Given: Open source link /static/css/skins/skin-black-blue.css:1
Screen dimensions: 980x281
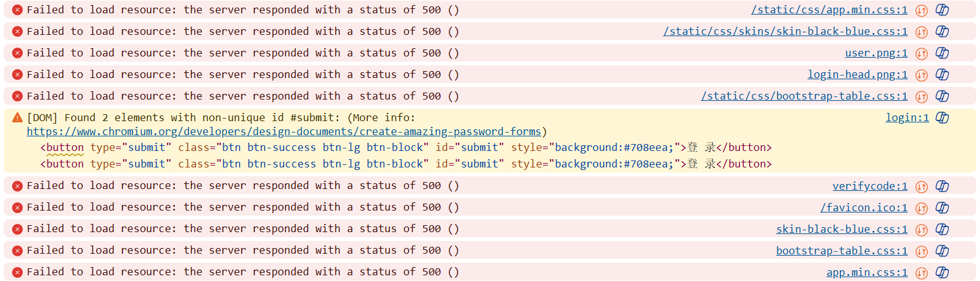Looking at the screenshot, I should (x=785, y=32).
